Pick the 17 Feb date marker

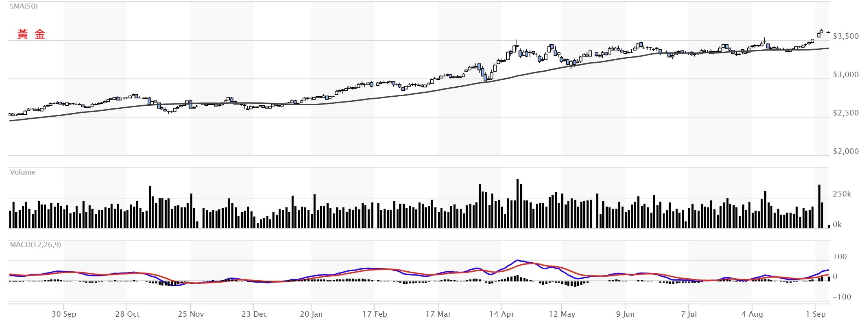(x=375, y=314)
